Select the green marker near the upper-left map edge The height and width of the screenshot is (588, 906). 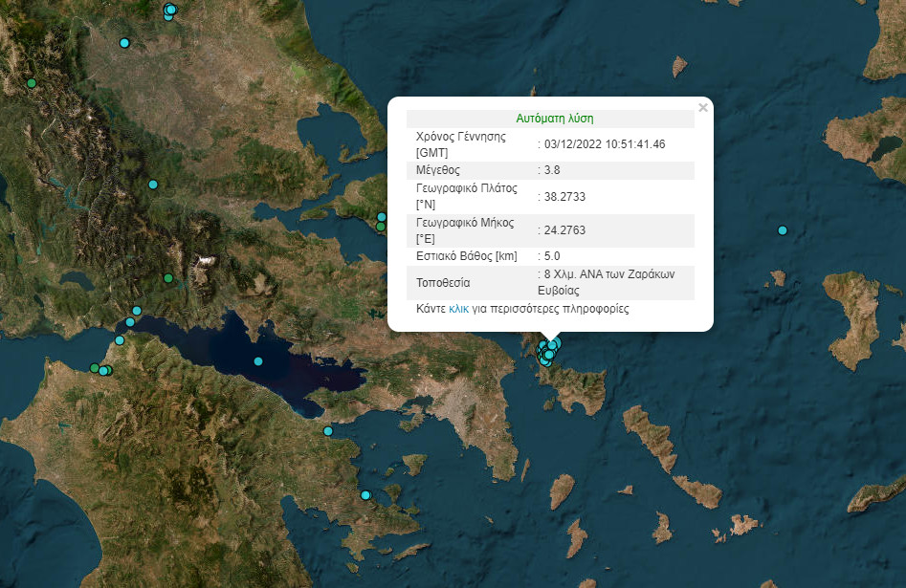tap(32, 84)
